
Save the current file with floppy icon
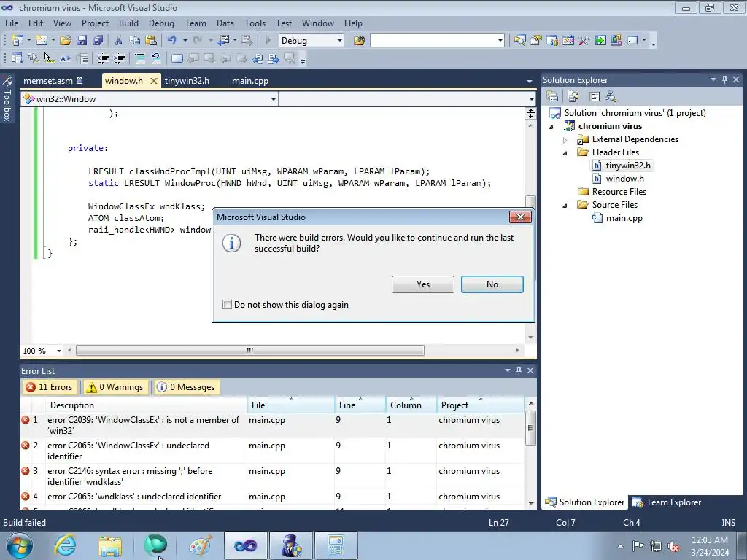[82, 41]
